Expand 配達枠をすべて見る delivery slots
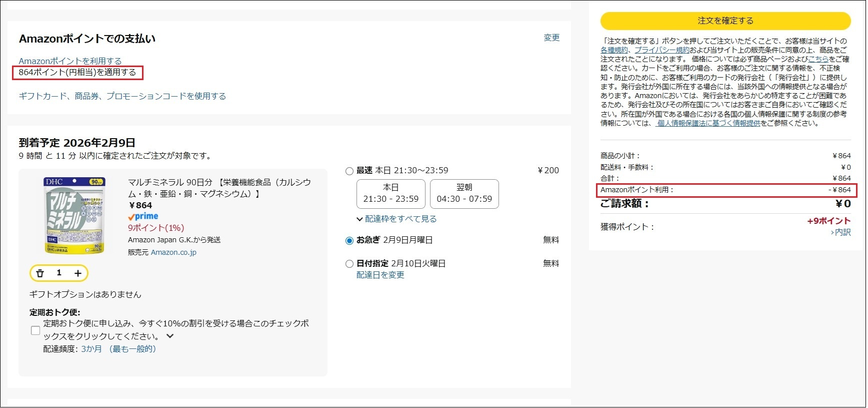The width and height of the screenshot is (868, 408). pyautogui.click(x=396, y=219)
